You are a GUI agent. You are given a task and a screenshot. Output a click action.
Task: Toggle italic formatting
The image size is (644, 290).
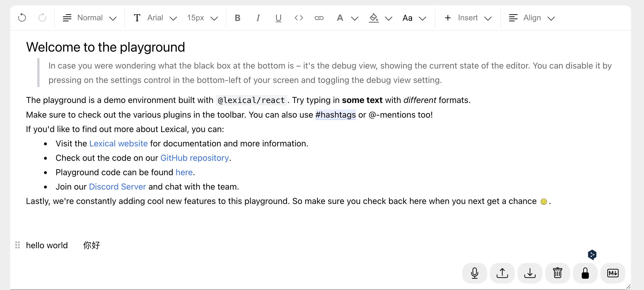tap(258, 17)
